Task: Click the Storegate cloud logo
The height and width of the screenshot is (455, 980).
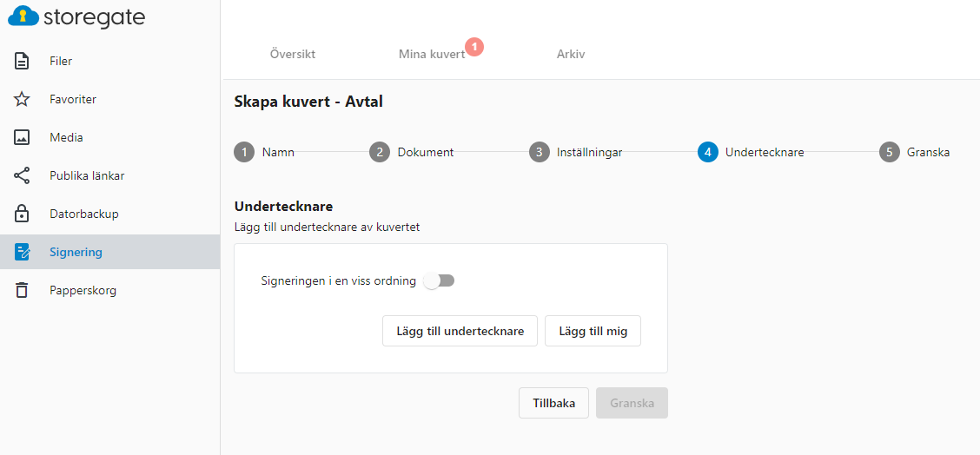Action: click(x=23, y=16)
